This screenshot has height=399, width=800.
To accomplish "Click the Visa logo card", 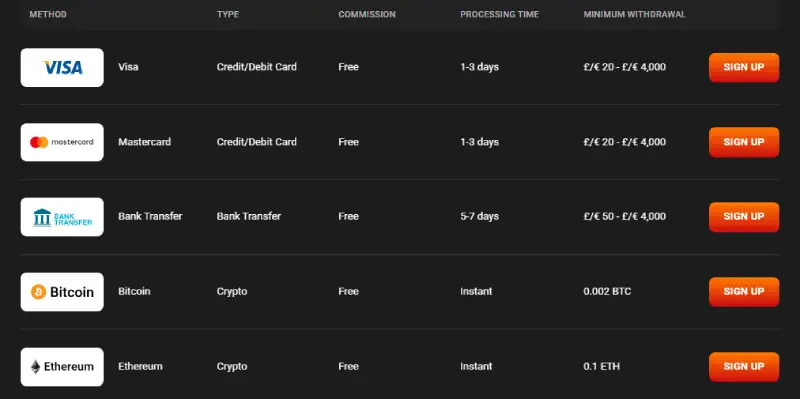I will coord(62,67).
